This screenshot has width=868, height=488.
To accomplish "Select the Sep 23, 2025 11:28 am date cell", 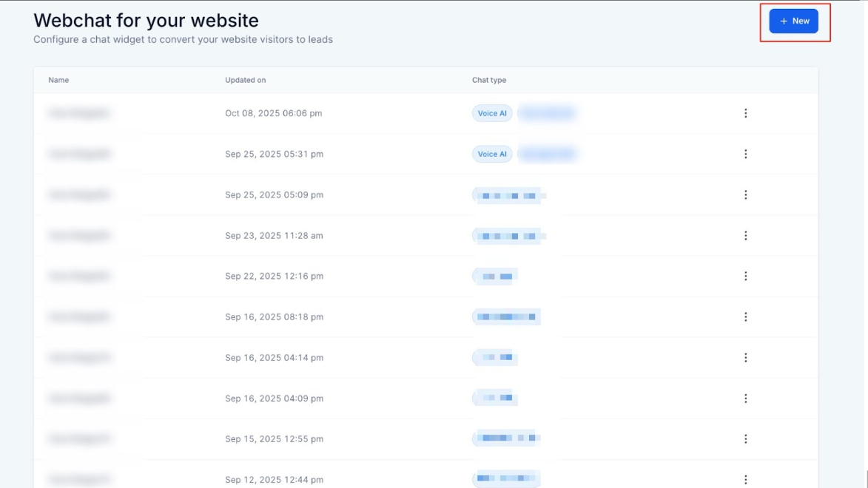I will [274, 235].
